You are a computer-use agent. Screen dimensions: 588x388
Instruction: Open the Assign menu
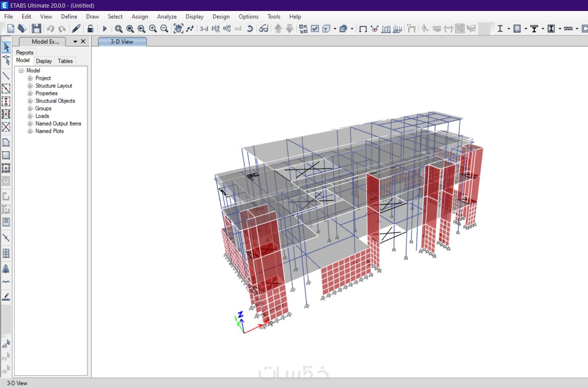click(x=140, y=17)
